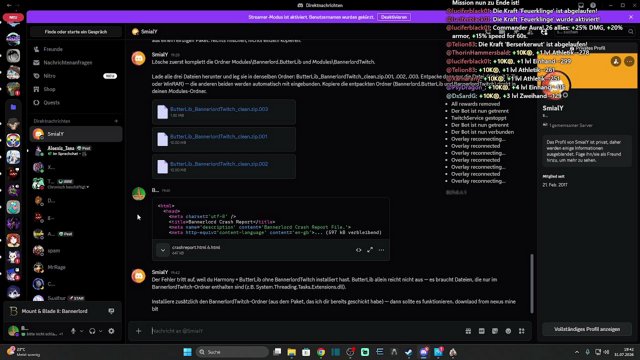The image size is (640, 360).
Task: Add SmialY as friend via profile icon
Action: [x=616, y=62]
